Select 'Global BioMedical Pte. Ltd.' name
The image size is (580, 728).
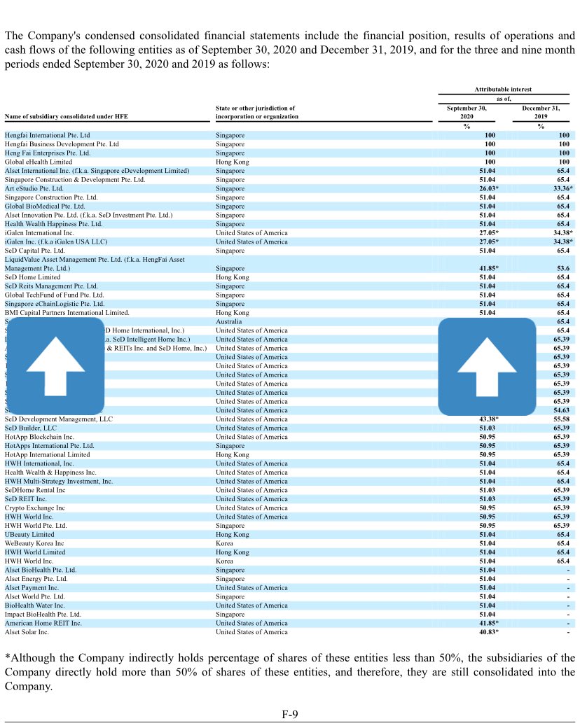[x=45, y=206]
